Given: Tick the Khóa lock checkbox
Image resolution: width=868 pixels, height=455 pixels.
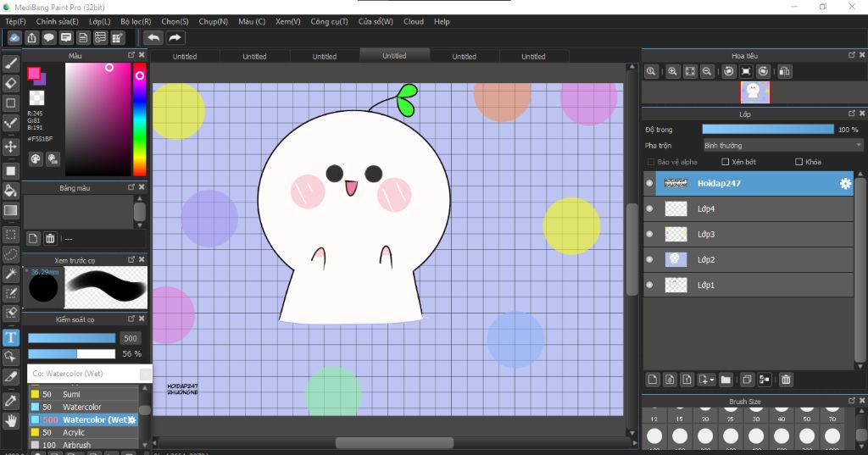Looking at the screenshot, I should pos(798,162).
